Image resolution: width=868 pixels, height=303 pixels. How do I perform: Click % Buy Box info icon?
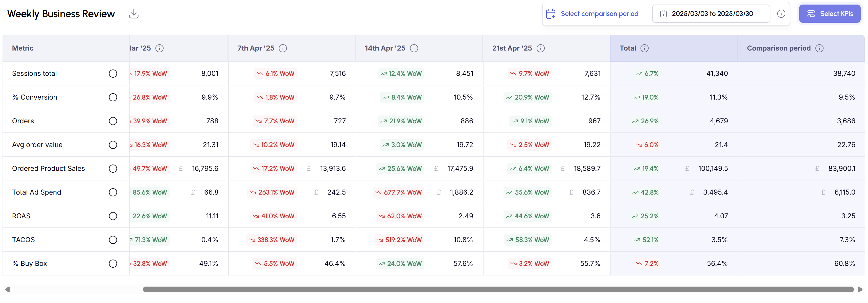(113, 264)
